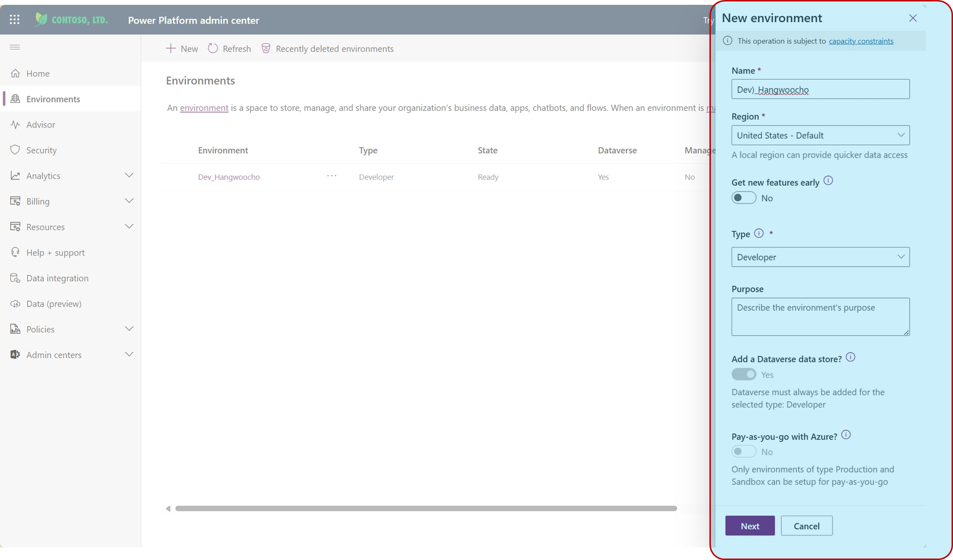Click the Contoso, Ltd. logo

tap(71, 20)
